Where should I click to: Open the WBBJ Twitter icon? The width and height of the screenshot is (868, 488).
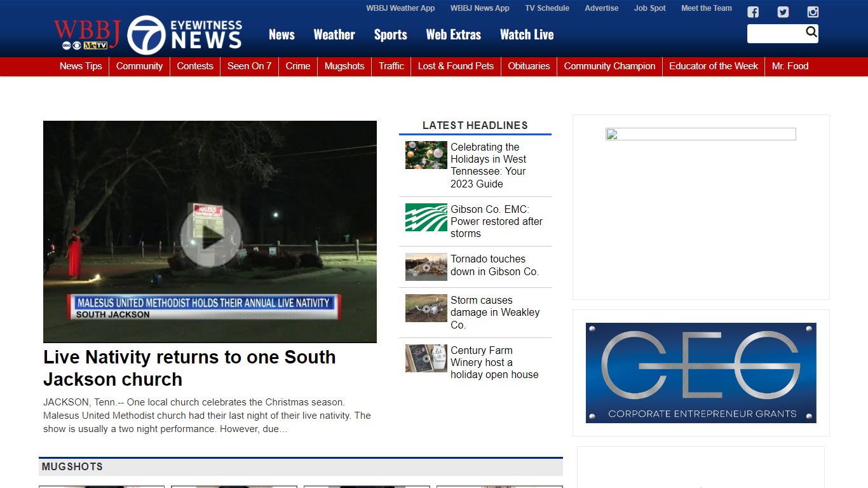point(783,12)
